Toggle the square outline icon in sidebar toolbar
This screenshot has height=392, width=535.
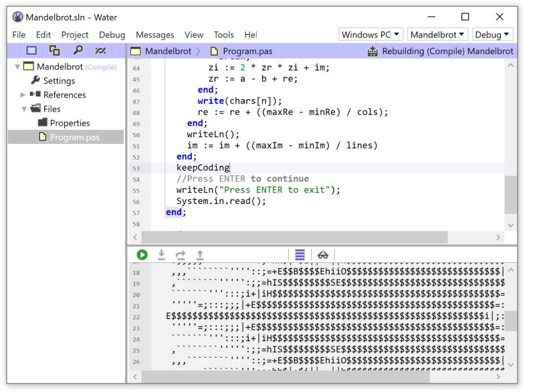click(31, 50)
